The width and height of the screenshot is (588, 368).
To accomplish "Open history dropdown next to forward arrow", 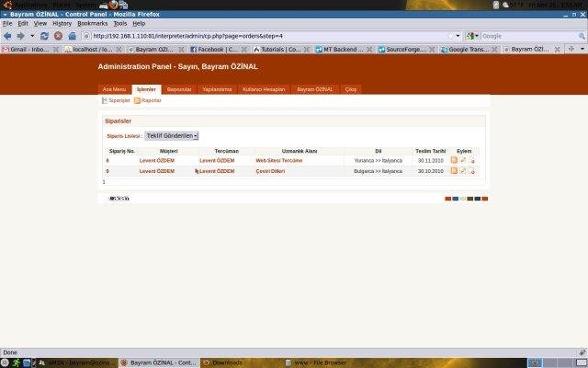I will (32, 36).
